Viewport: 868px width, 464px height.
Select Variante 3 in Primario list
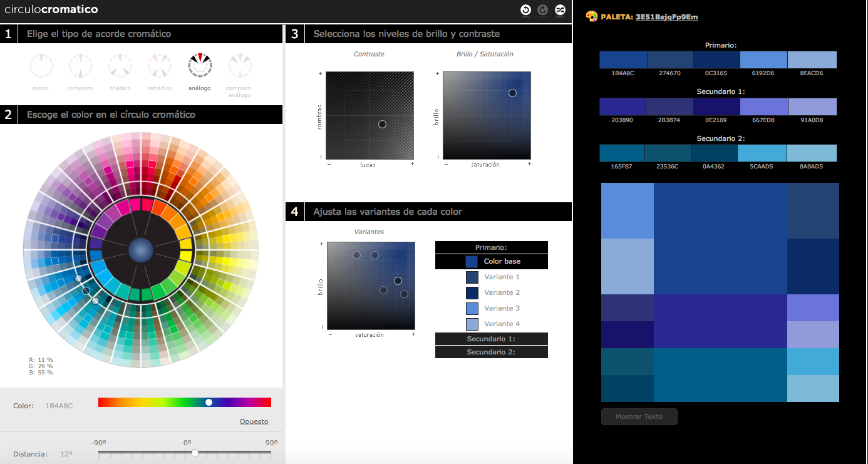(x=492, y=308)
